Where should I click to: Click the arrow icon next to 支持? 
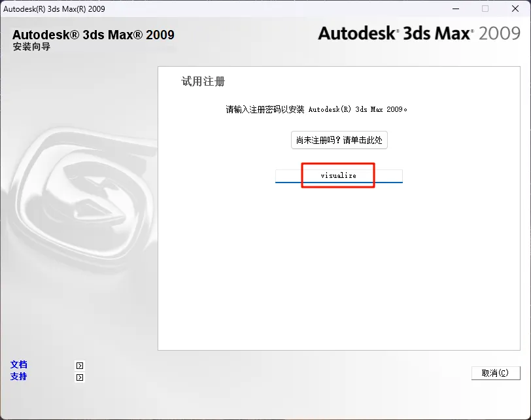[x=80, y=377]
